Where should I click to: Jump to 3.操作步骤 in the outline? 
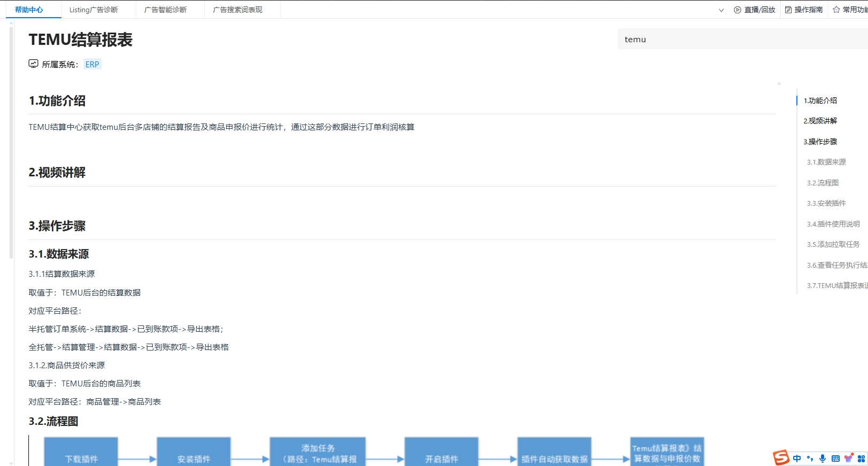tap(820, 142)
